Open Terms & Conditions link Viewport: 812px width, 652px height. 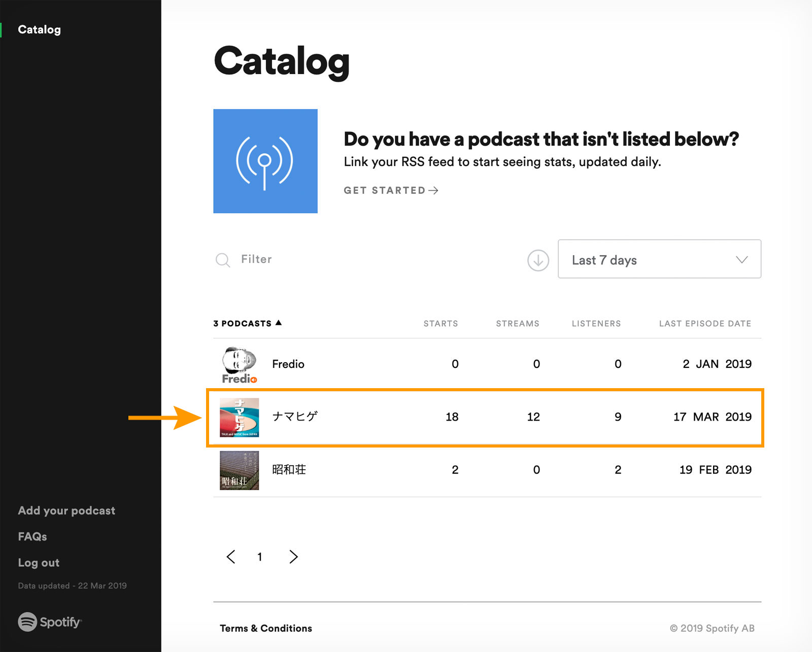266,628
